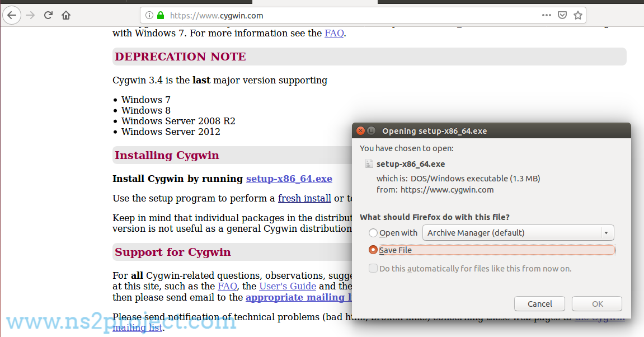644x337 pixels.
Task: Select the Open with radio option
Action: tap(373, 233)
